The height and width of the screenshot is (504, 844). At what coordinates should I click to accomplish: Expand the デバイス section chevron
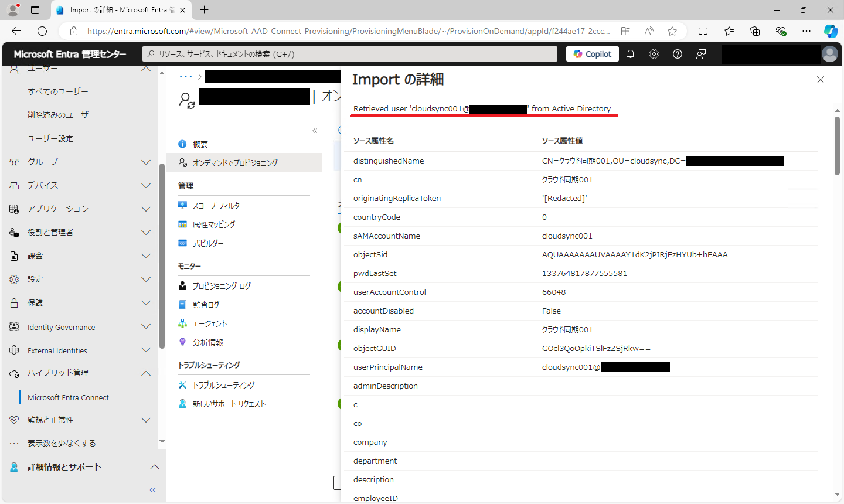pyautogui.click(x=146, y=186)
